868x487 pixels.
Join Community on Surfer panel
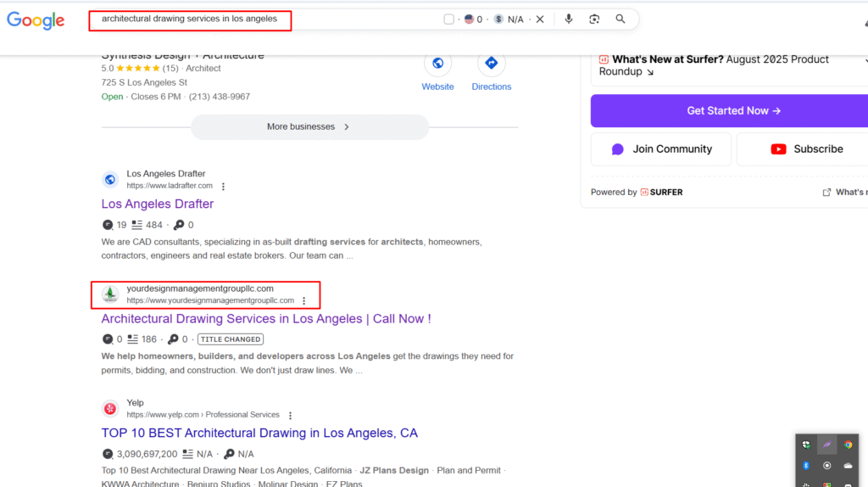(x=661, y=149)
